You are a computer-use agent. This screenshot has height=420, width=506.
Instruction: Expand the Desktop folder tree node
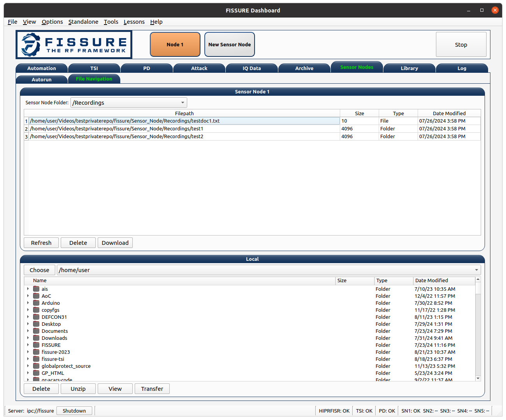click(x=28, y=324)
